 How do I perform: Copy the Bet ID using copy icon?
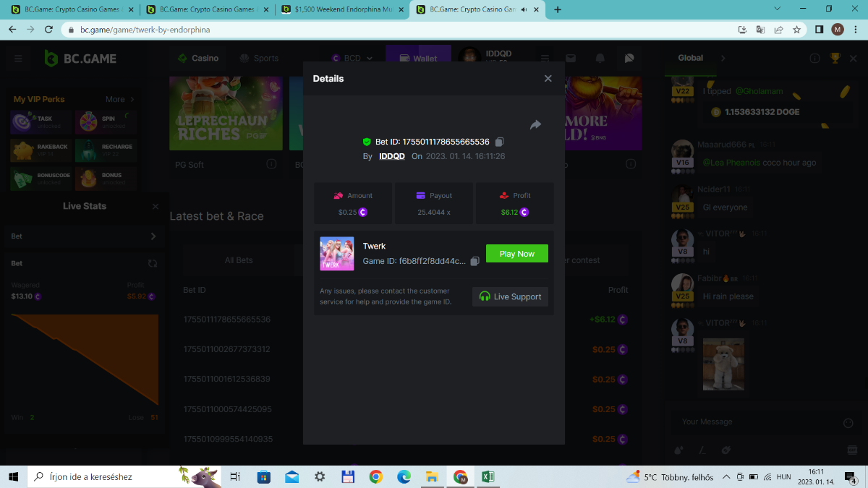point(499,142)
